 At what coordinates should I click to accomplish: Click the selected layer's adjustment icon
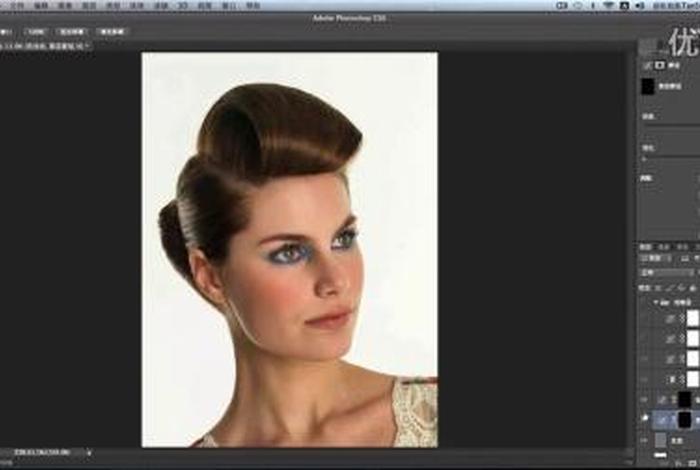(x=663, y=420)
